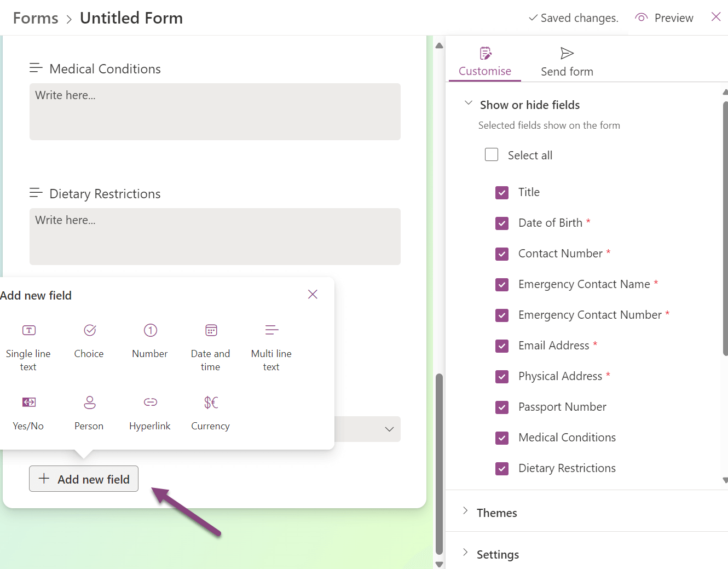Image resolution: width=728 pixels, height=569 pixels.
Task: Select the Person field type
Action: point(89,412)
